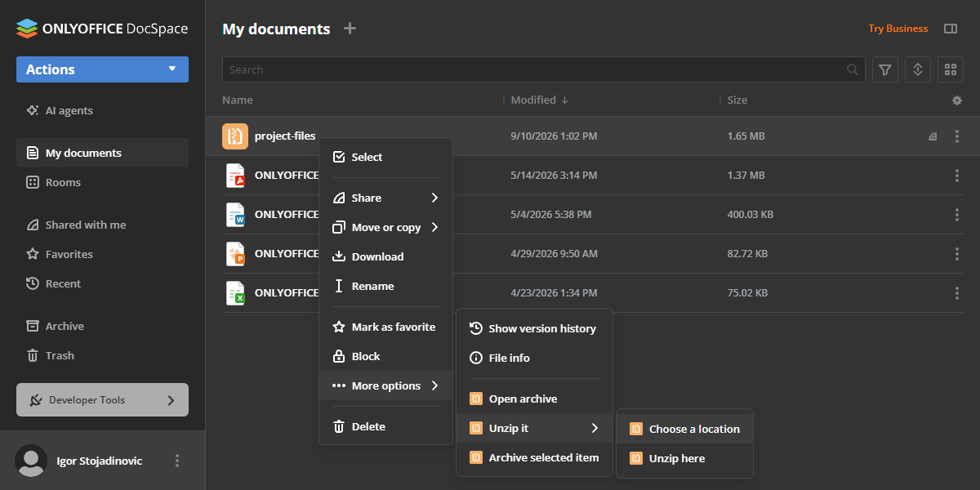Open three-dot menu for 82.72 KB file
The image size is (980, 490).
[x=957, y=254]
